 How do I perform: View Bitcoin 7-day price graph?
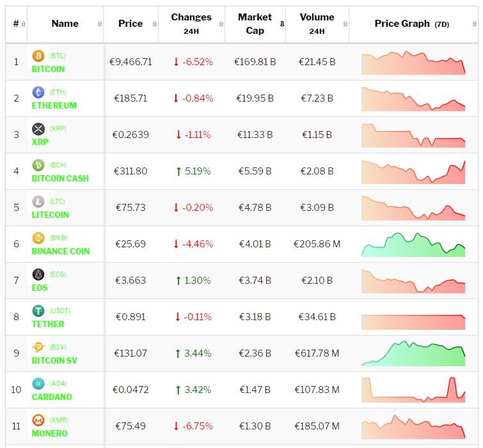[x=413, y=63]
